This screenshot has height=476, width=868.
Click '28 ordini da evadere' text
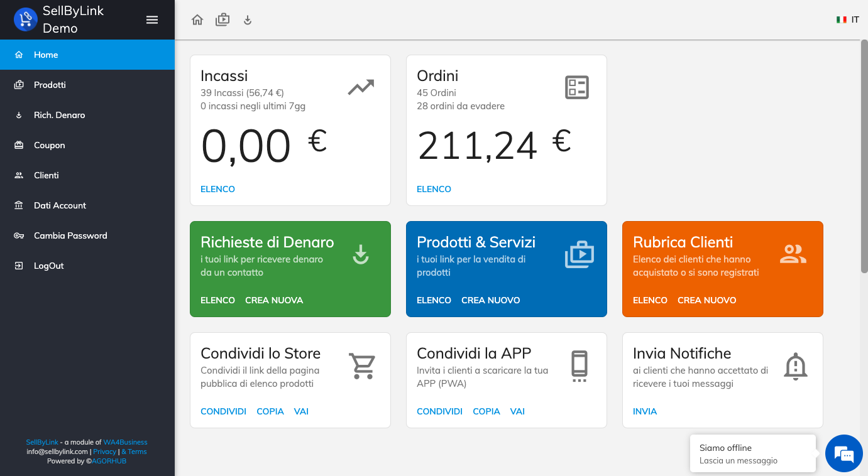461,106
